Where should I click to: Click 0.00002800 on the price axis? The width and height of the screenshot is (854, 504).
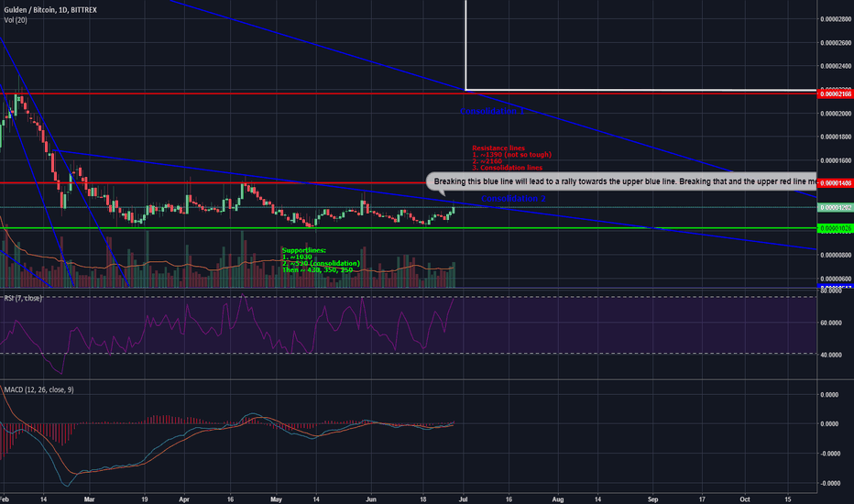click(x=836, y=19)
